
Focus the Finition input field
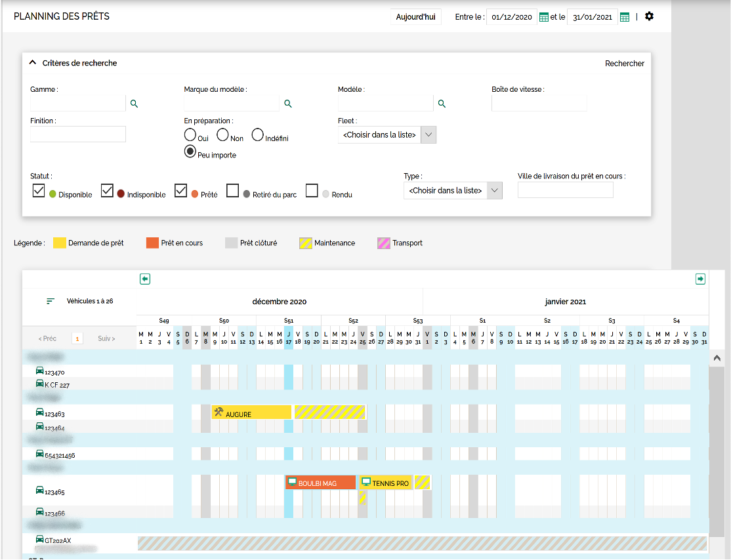78,134
